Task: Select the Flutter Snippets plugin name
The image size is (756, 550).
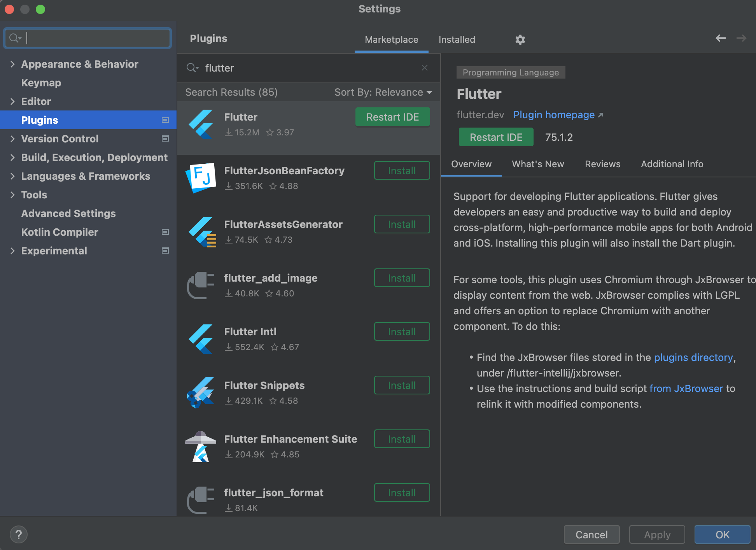Action: (264, 385)
